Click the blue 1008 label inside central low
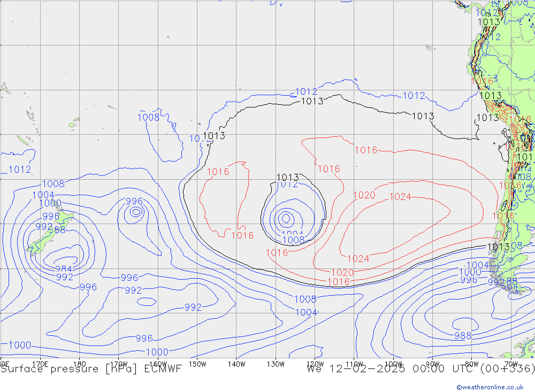The width and height of the screenshot is (535, 392). [293, 240]
